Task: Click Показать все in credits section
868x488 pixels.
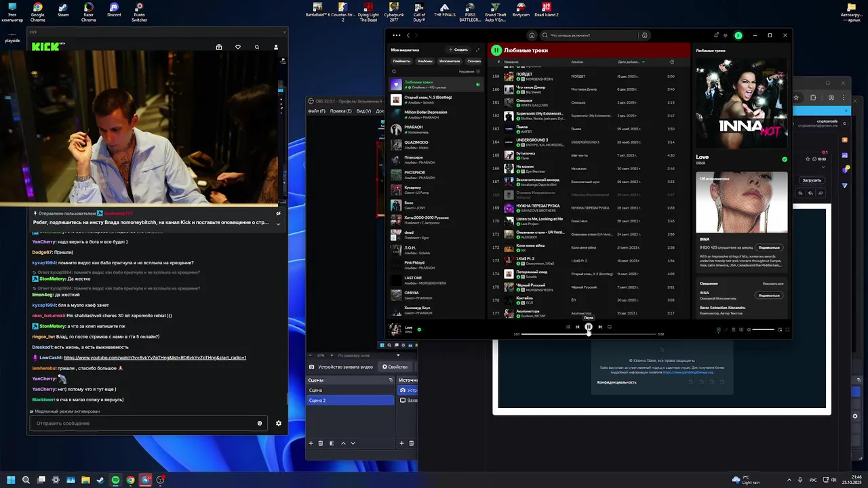Action: 773,283
